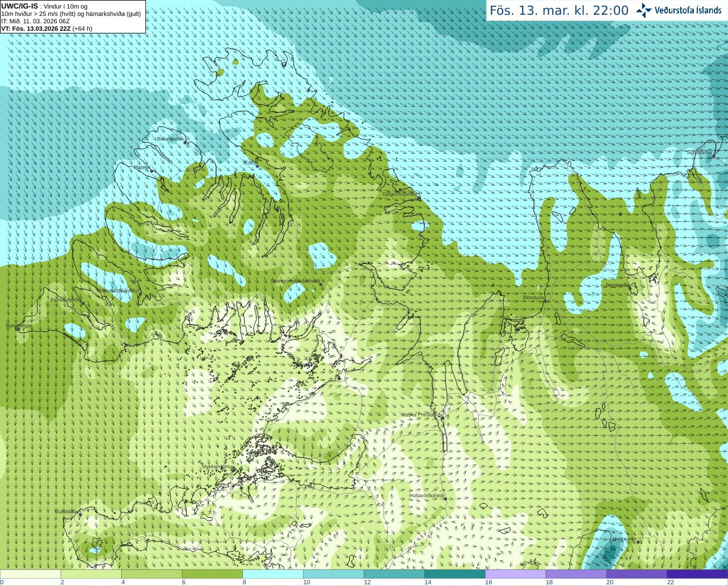The image size is (728, 586).
Task: Click the 'UWC/IG-IS' model title text
Action: coord(20,6)
